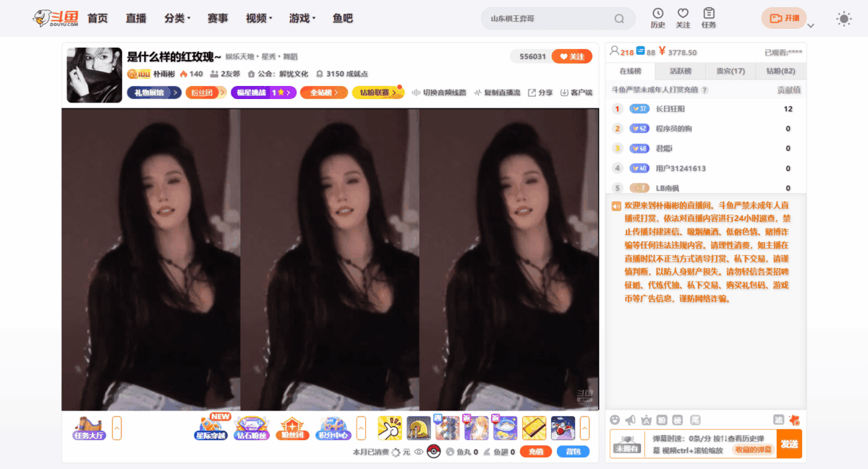Click the orange 关注 follow button
Viewport: 868px width, 469px height.
tap(571, 56)
